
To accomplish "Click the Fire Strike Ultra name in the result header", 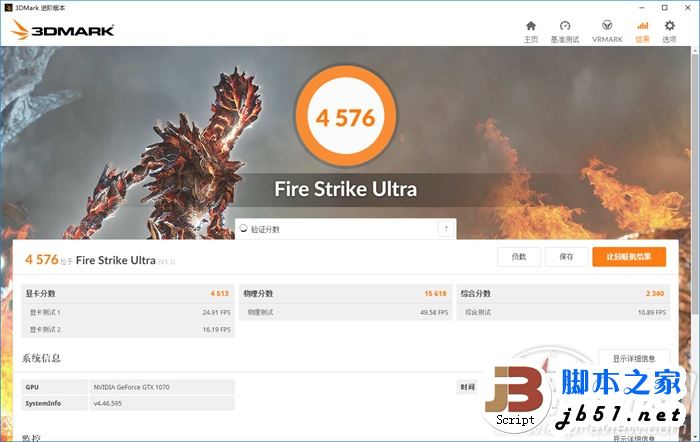I will pyautogui.click(x=116, y=260).
